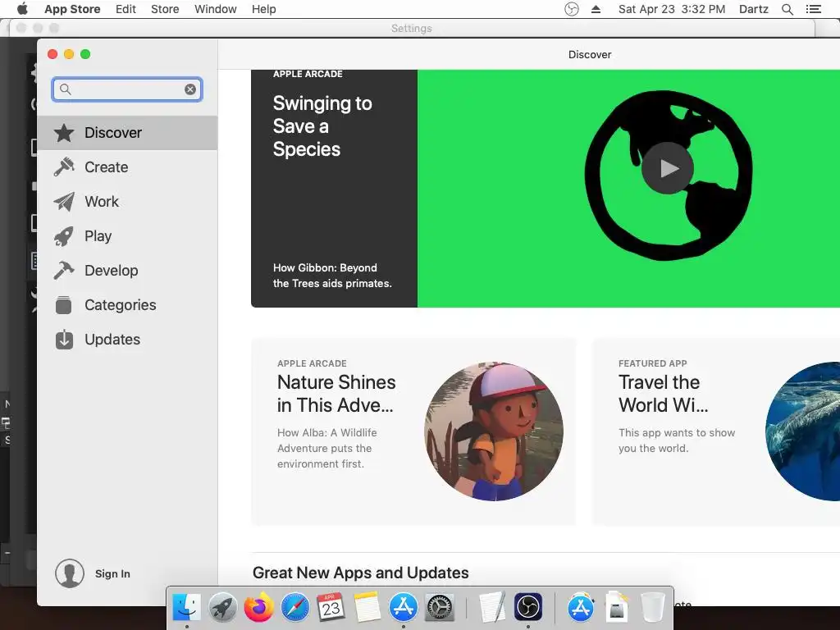
Task: Click the date and time in menu bar
Action: coord(672,9)
